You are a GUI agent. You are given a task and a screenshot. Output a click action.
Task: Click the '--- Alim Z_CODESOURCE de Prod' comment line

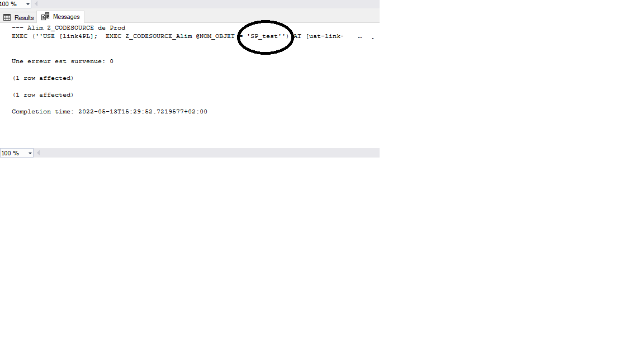pos(69,27)
